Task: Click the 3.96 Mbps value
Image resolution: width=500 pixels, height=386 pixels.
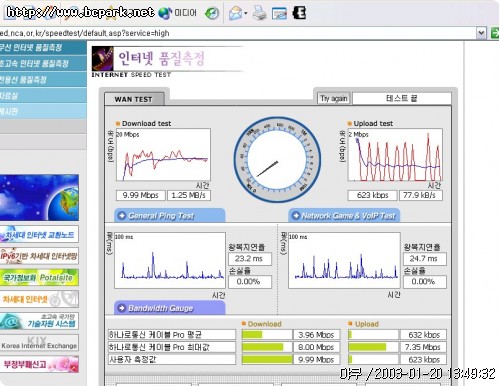Action: 316,335
